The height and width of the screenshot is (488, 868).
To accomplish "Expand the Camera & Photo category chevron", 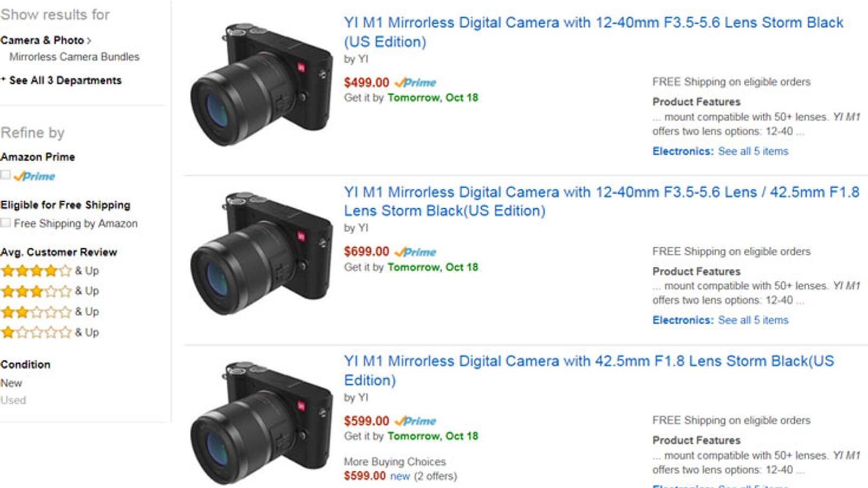I will (89, 40).
